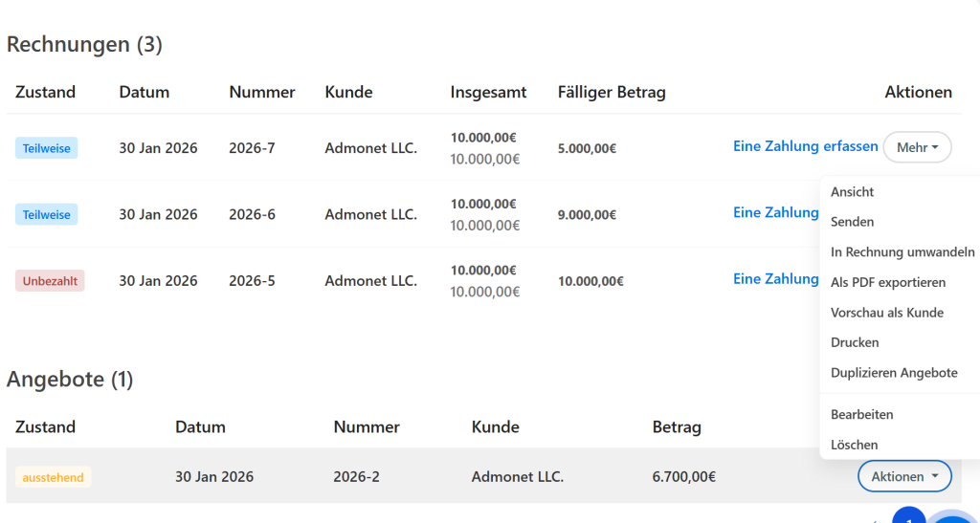Click Eine Zahlung erfassen for invoice 2026-7
Viewport: 980px width, 523px height.
click(805, 146)
